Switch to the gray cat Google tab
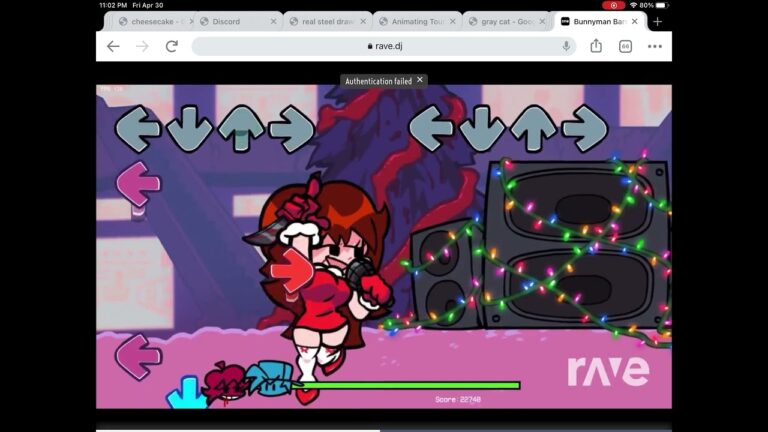768x432 pixels. coord(507,22)
